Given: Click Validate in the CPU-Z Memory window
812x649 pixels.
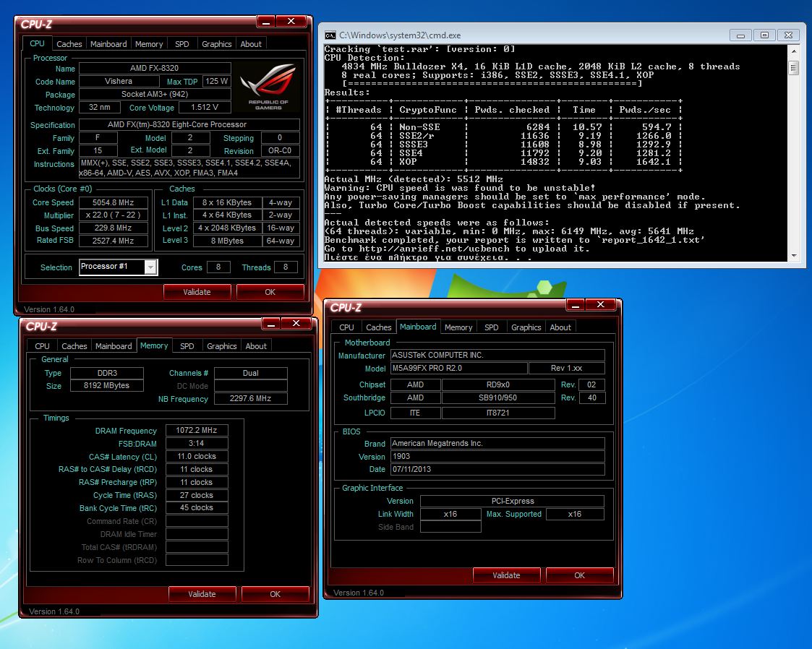Looking at the screenshot, I should [202, 594].
